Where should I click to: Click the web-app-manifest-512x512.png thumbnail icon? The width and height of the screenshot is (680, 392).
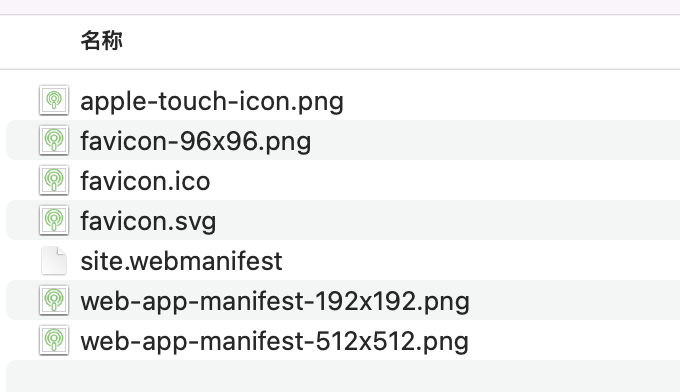click(54, 340)
